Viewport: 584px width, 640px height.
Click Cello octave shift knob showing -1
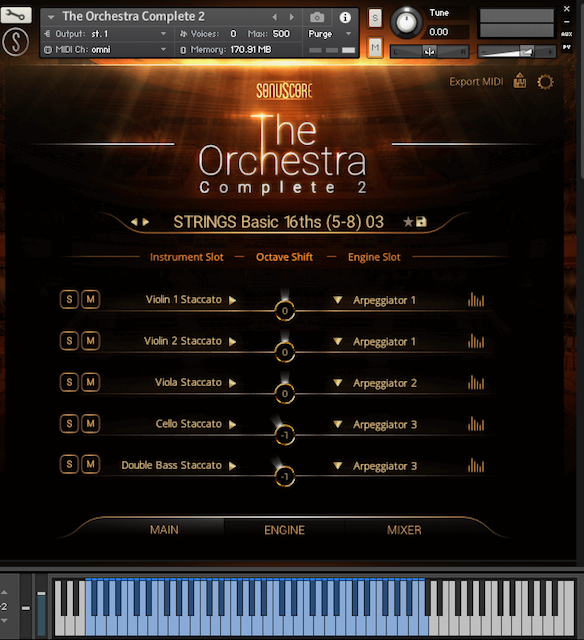285,435
